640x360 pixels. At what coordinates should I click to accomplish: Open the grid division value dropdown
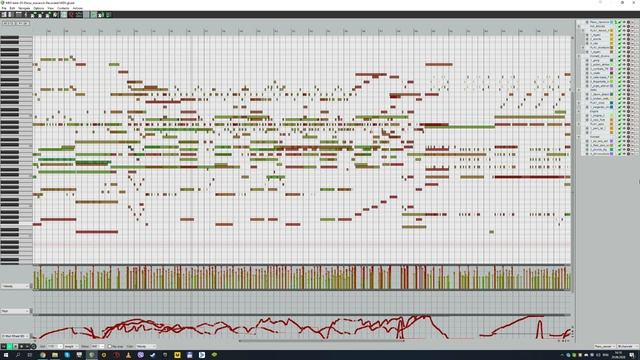pyautogui.click(x=55, y=347)
